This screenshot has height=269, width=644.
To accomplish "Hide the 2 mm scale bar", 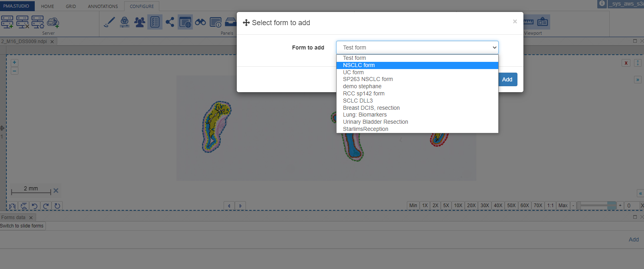I will [x=56, y=191].
